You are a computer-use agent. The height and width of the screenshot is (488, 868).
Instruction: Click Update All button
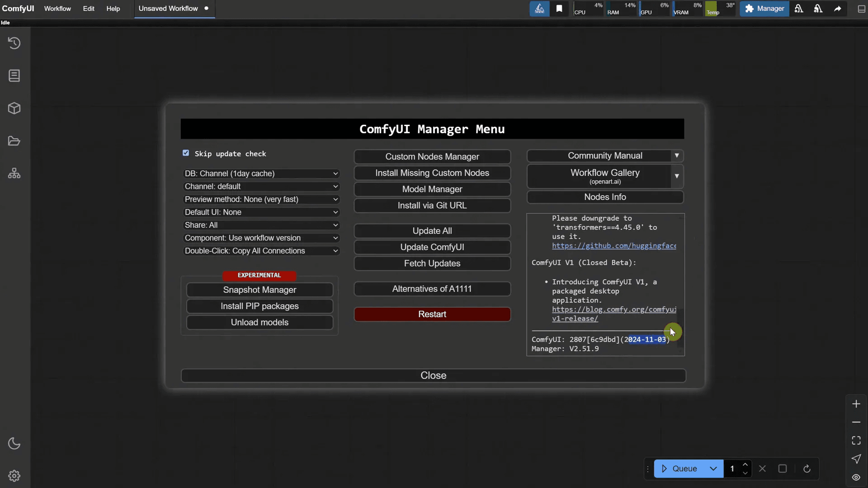pos(432,231)
